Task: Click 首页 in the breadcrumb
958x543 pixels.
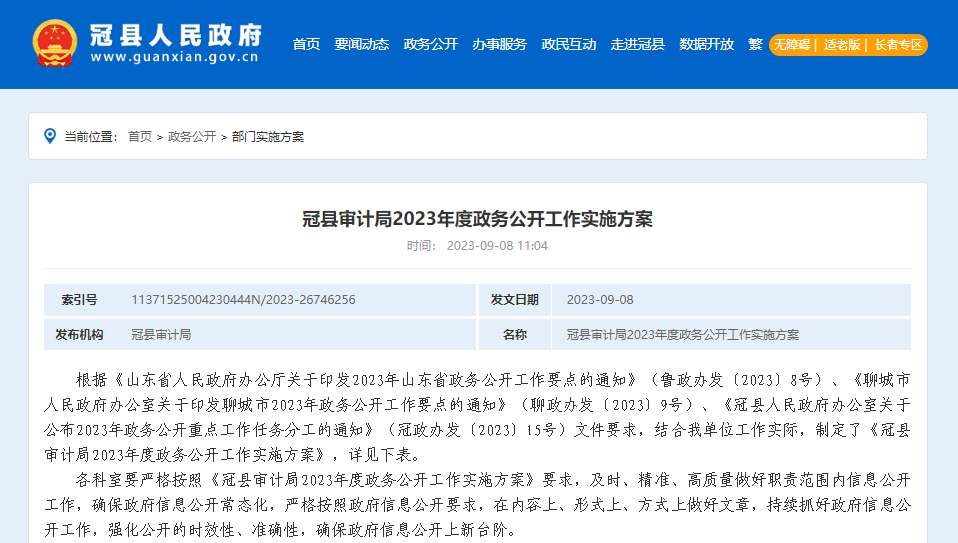Action: point(140,137)
